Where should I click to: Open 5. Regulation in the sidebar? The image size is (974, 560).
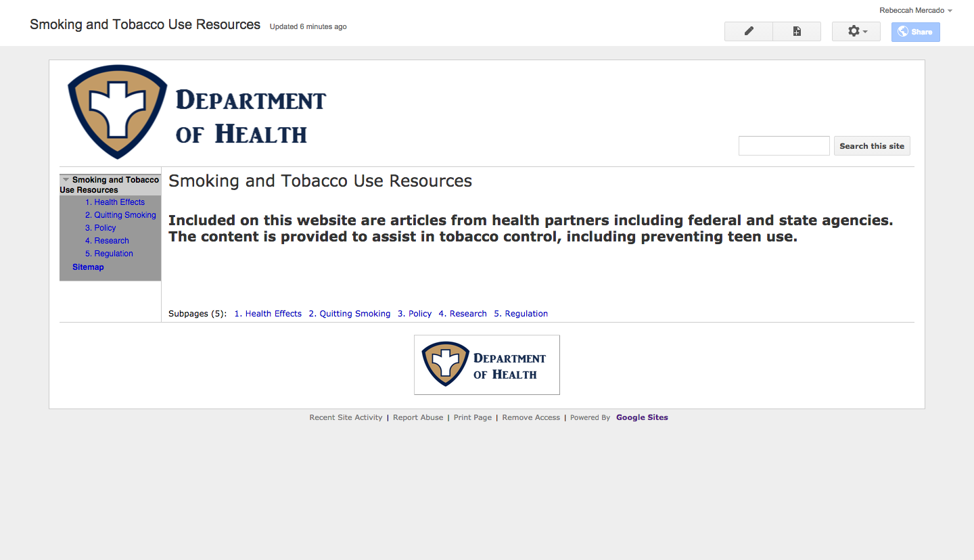(109, 254)
